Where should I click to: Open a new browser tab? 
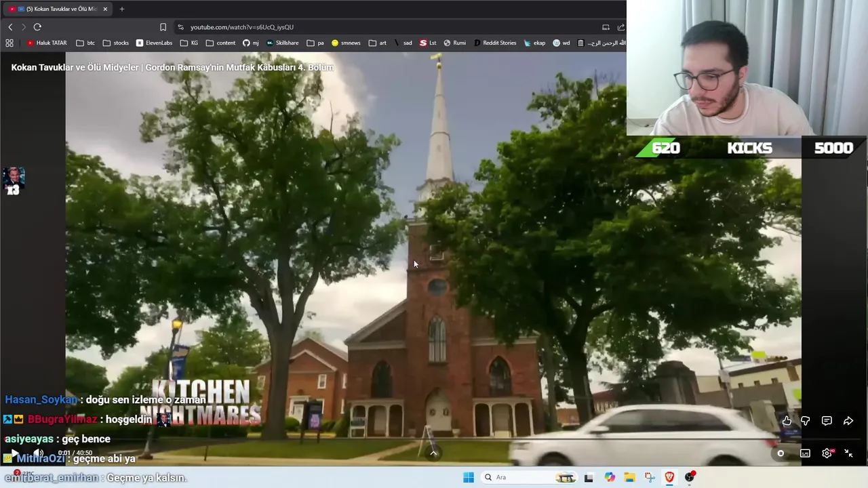pos(122,9)
